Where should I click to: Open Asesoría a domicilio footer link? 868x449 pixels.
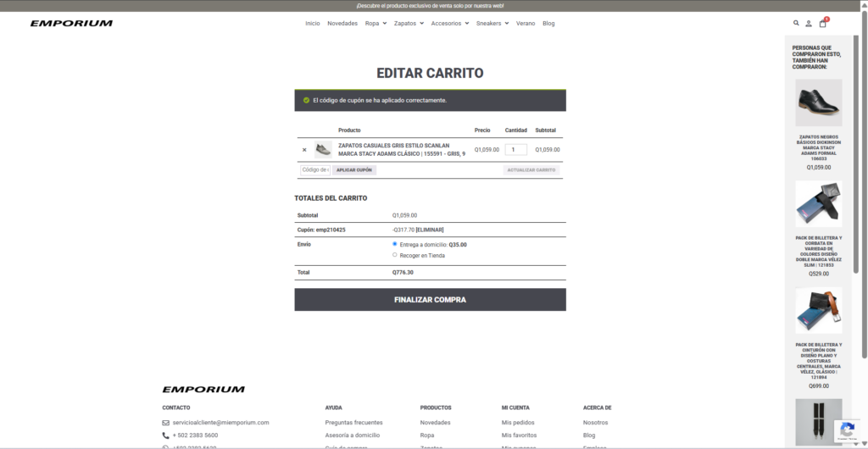coord(353,435)
